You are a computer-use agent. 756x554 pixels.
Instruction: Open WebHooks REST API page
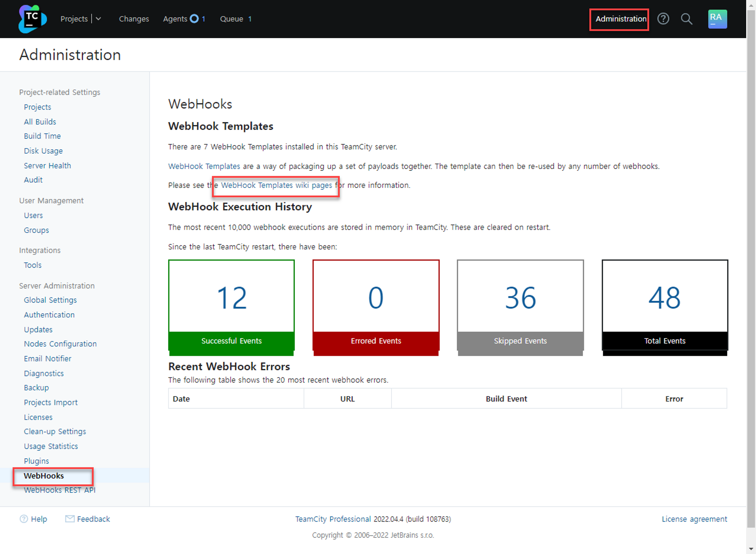click(59, 490)
